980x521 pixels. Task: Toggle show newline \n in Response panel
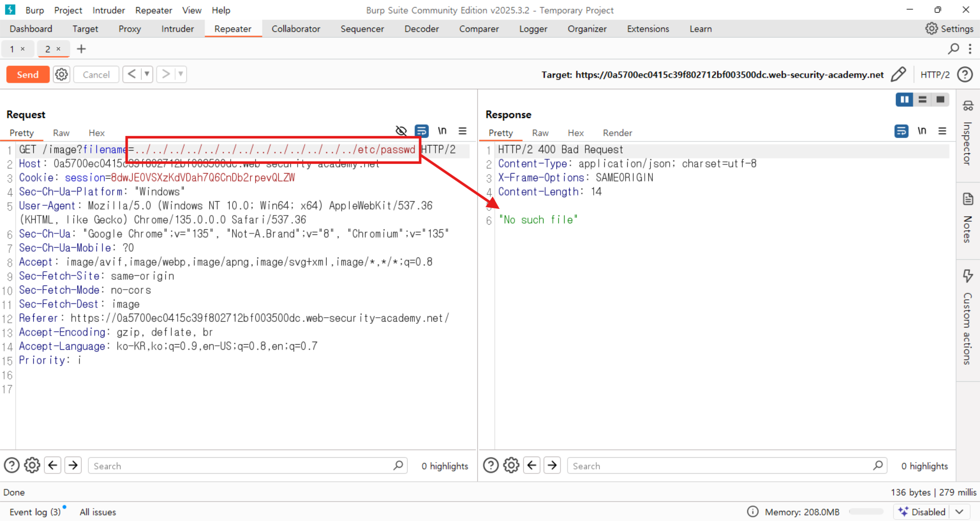click(922, 131)
